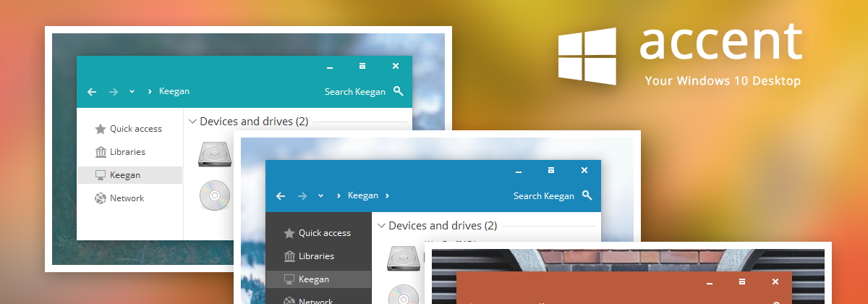
Task: Select disc drive icon in blue window
Action: (x=403, y=294)
